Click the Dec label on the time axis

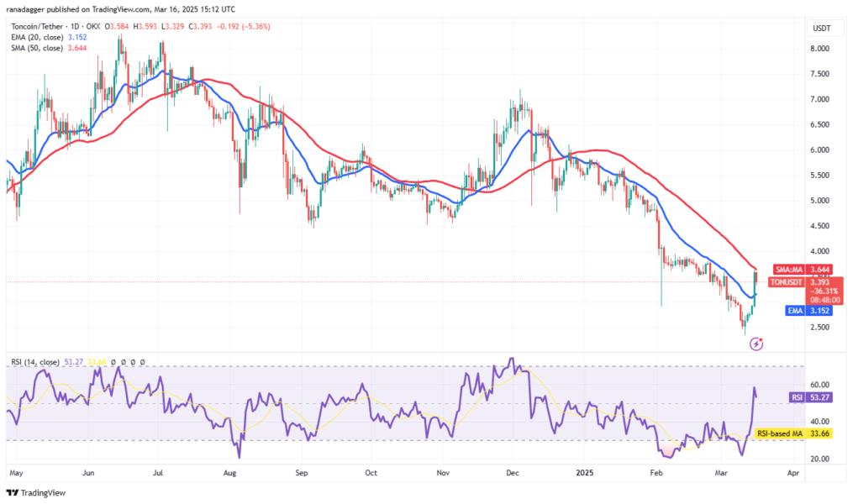click(512, 472)
